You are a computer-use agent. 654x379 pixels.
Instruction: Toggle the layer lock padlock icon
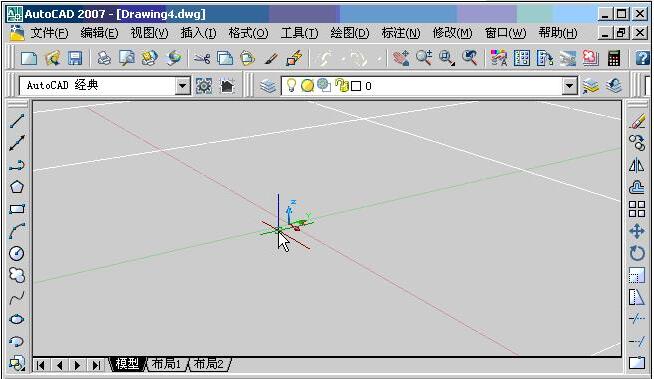342,85
